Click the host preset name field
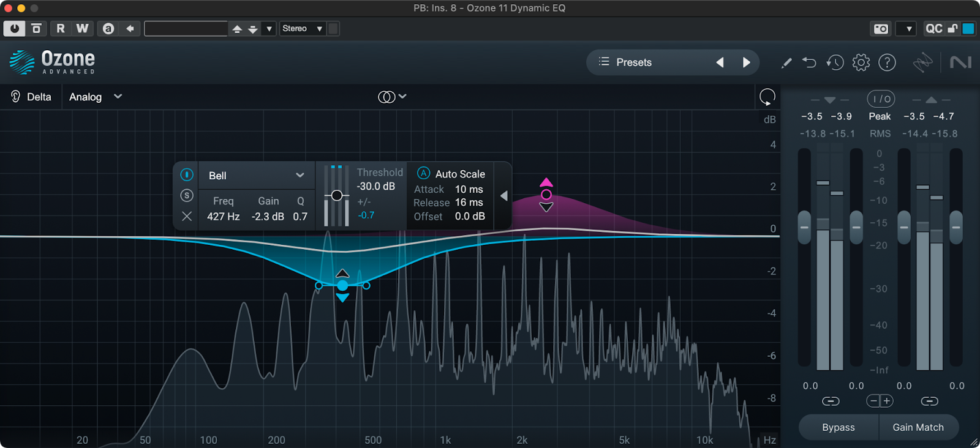The image size is (980, 448). pyautogui.click(x=186, y=28)
